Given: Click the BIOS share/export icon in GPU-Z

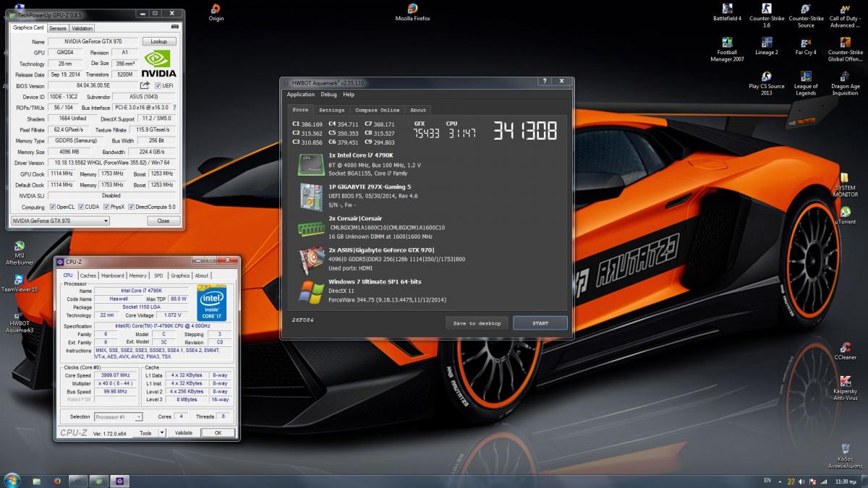Looking at the screenshot, I should [x=145, y=85].
